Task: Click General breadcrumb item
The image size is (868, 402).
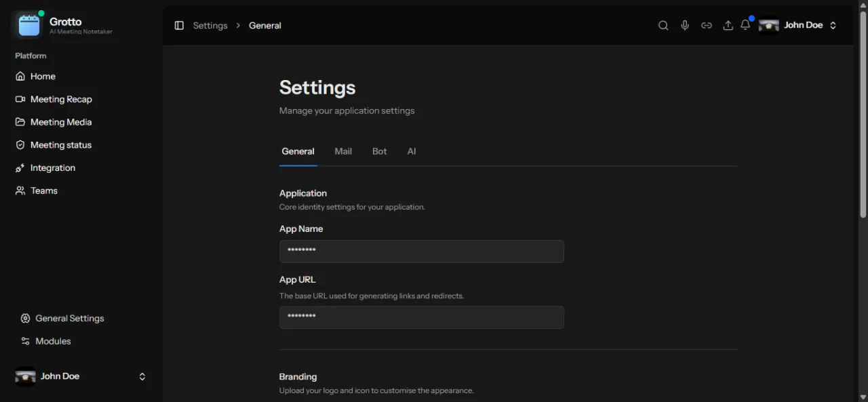Action: tap(265, 25)
